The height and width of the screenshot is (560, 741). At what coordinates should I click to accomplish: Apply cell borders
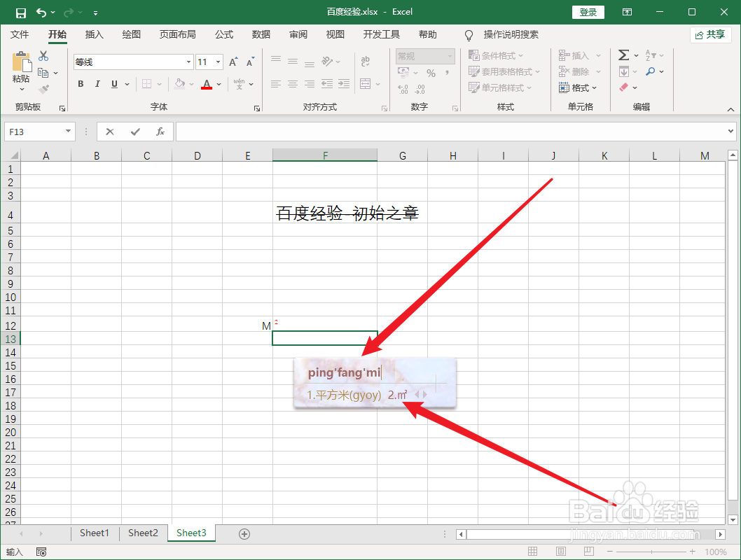point(147,84)
